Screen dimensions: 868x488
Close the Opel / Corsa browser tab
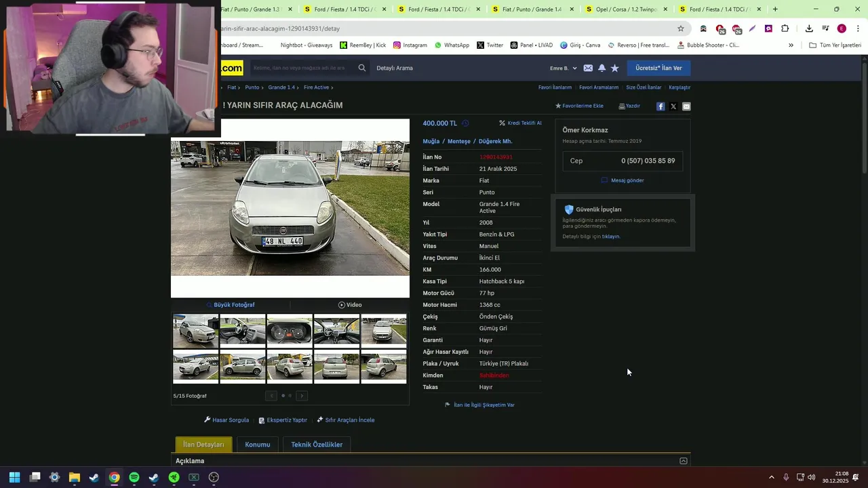click(x=665, y=9)
